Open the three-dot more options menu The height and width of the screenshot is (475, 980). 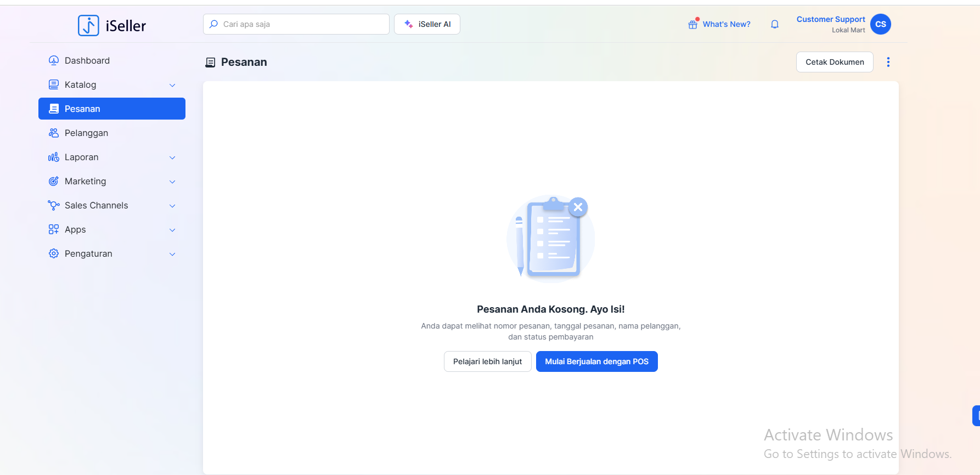(888, 62)
